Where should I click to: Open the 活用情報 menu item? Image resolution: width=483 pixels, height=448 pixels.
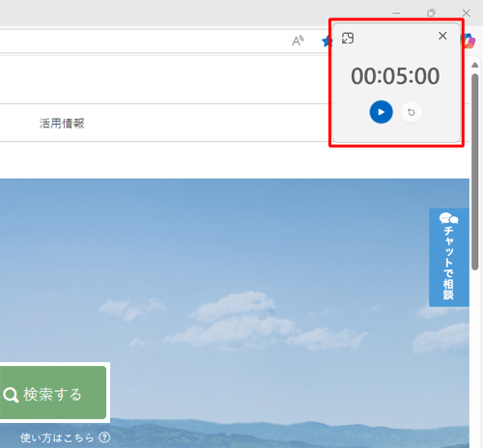(62, 123)
